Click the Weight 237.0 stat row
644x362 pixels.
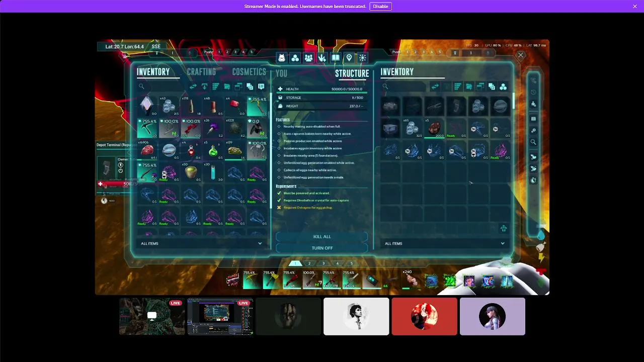click(x=322, y=106)
